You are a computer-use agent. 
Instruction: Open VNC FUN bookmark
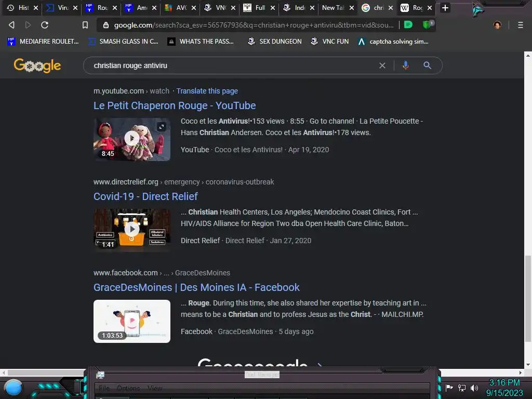click(x=330, y=42)
